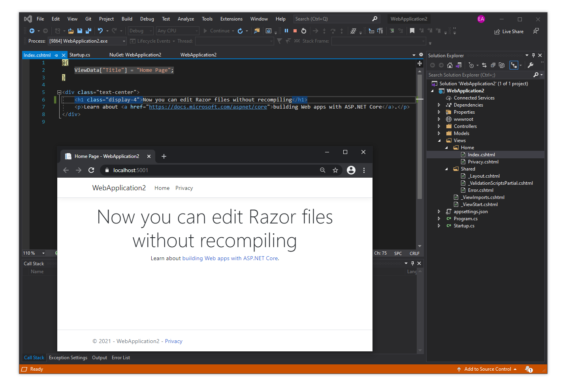Click Pending Changes Filter clock icon
This screenshot has height=392, width=570.
[x=471, y=65]
